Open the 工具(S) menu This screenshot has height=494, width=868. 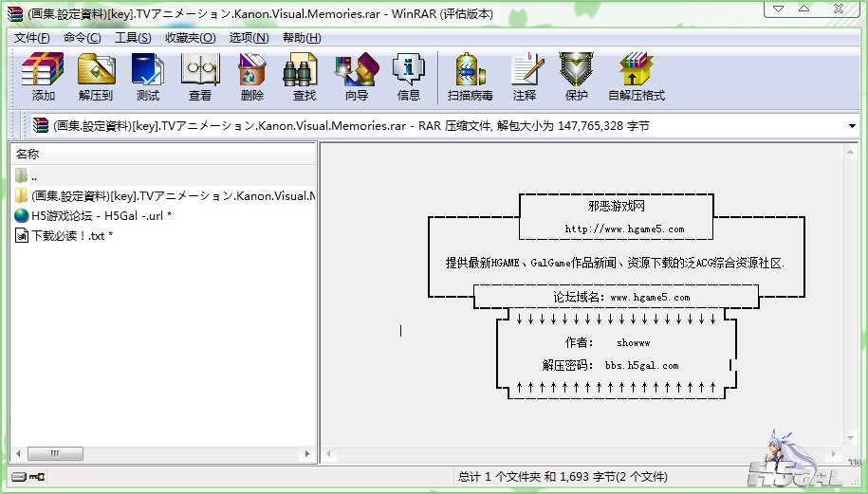click(x=133, y=38)
